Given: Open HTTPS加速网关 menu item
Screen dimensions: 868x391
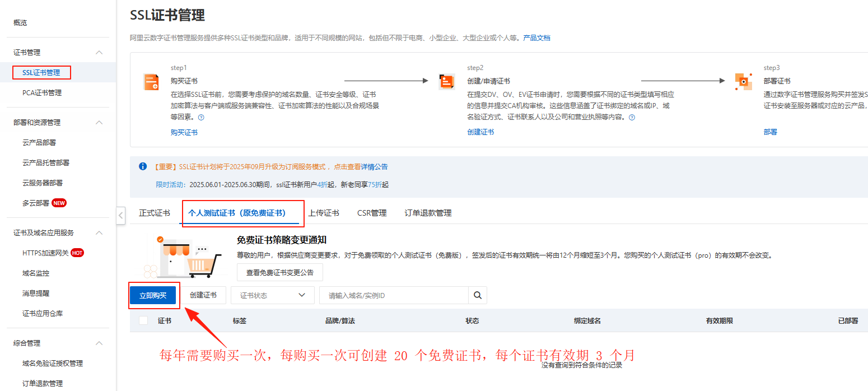Looking at the screenshot, I should (45, 253).
